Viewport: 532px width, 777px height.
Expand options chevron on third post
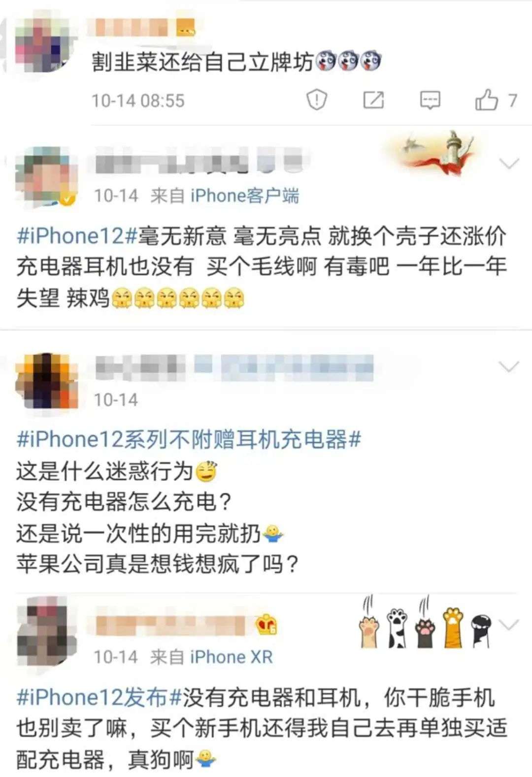click(x=509, y=366)
